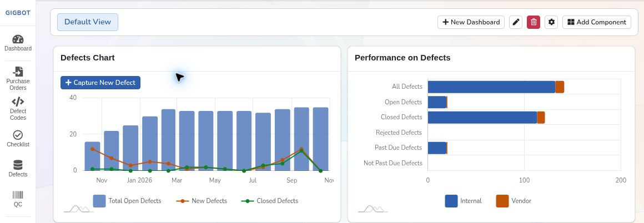Open the Defects database icon
The height and width of the screenshot is (223, 644).
[18, 165]
